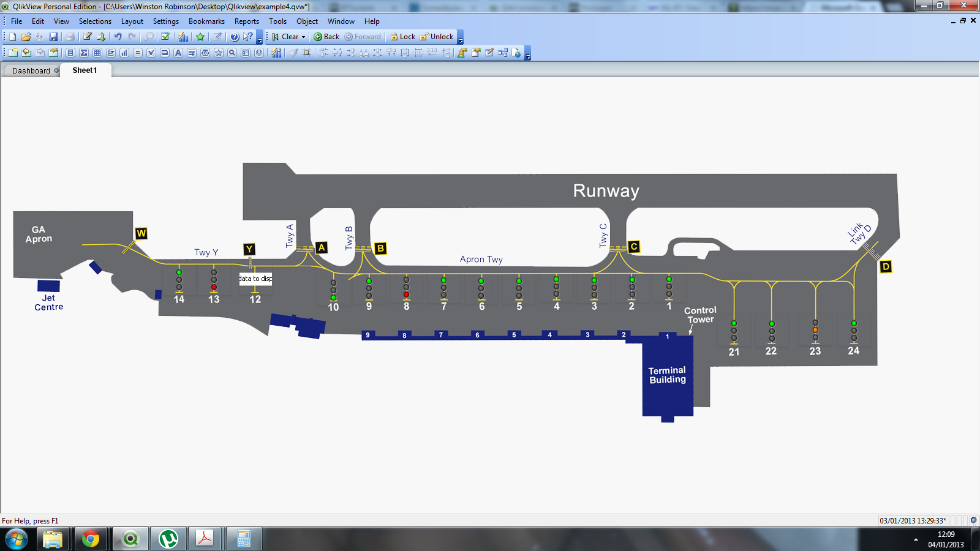Click the Save document toolbar icon

(x=53, y=37)
